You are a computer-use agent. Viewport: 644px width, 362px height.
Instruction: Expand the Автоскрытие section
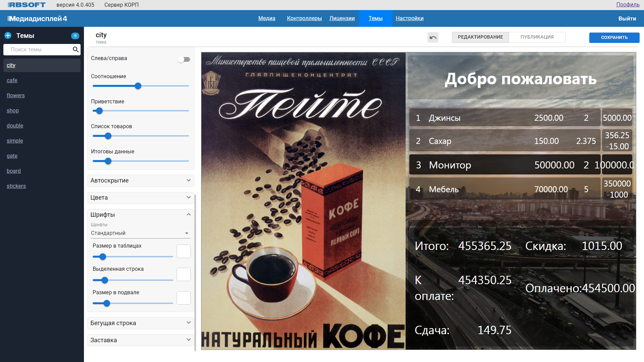point(141,180)
